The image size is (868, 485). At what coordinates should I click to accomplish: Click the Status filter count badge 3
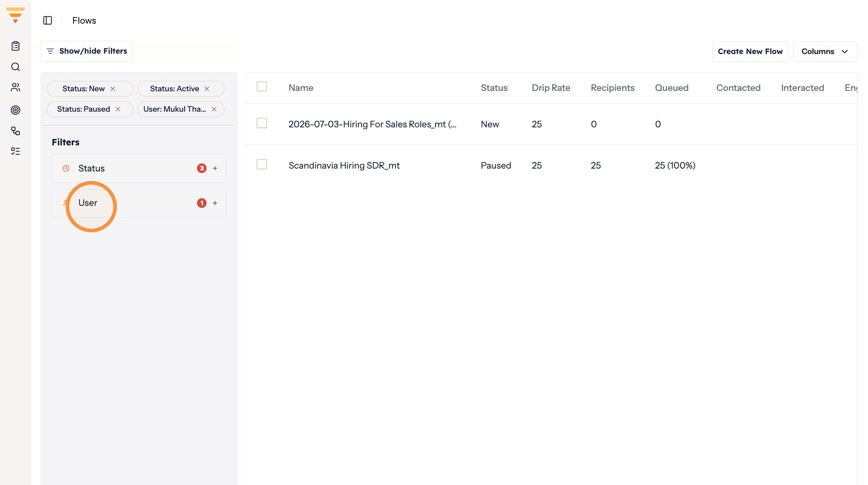pos(202,168)
